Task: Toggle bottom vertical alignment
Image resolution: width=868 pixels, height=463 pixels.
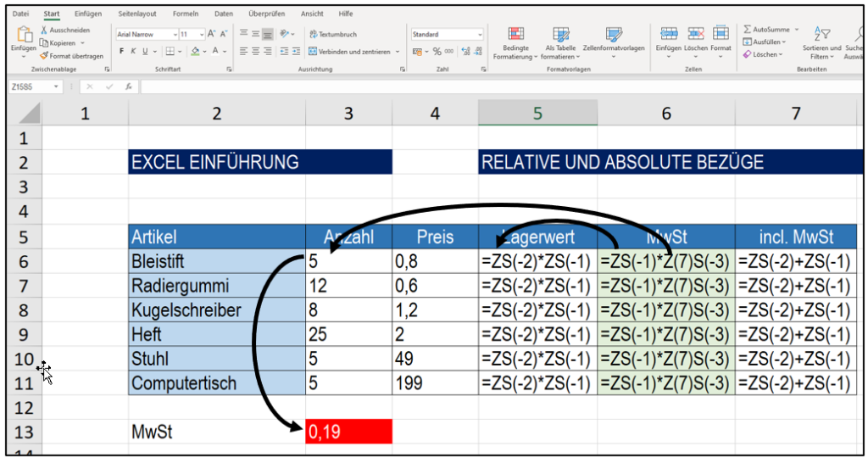Action: pyautogui.click(x=268, y=34)
